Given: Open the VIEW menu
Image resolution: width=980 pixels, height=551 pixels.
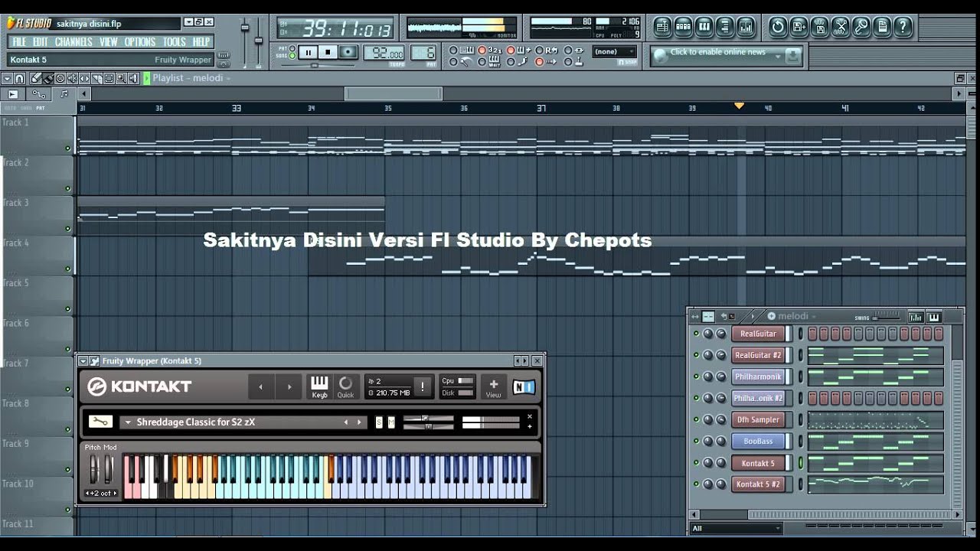Looking at the screenshot, I should click(109, 42).
